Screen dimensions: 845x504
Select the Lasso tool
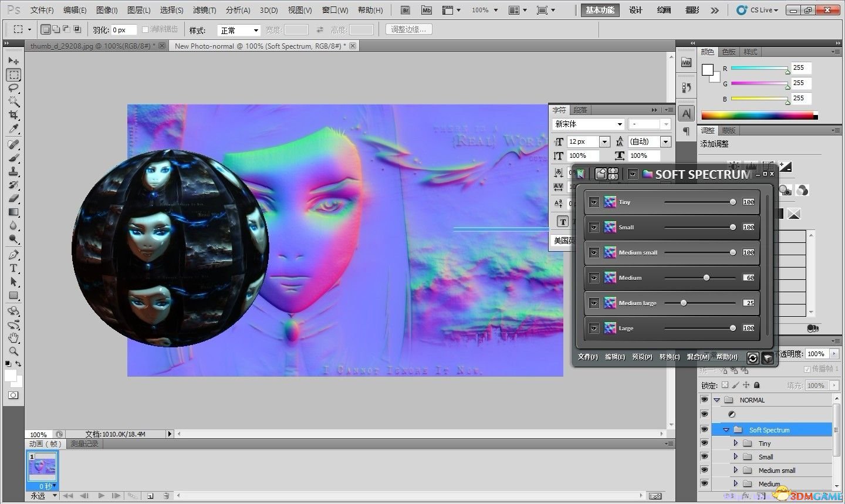pos(13,88)
